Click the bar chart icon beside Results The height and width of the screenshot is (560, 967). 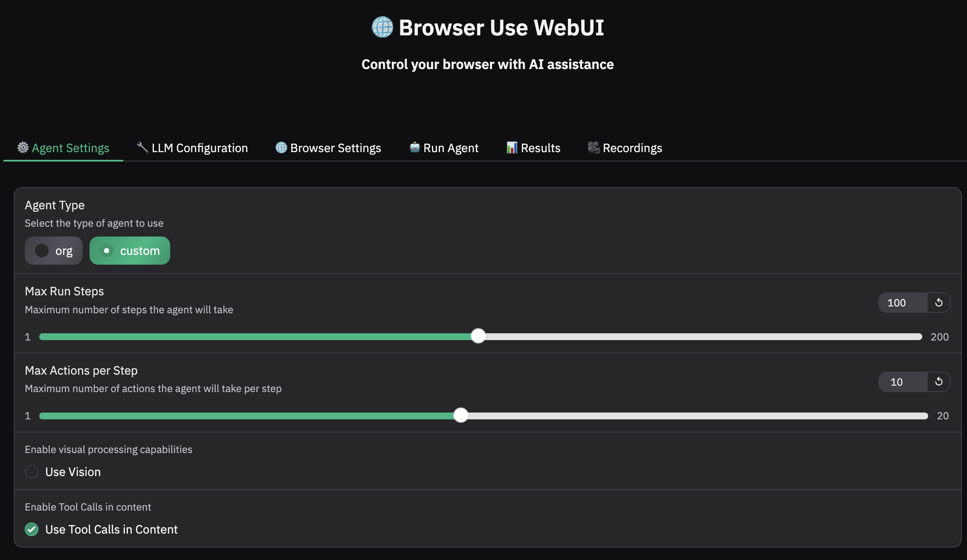(x=512, y=147)
